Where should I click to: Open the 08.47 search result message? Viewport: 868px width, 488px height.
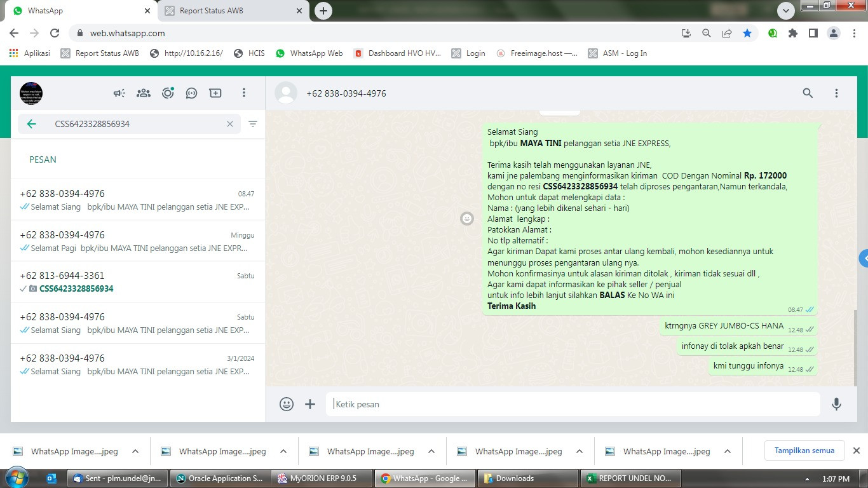[137, 200]
